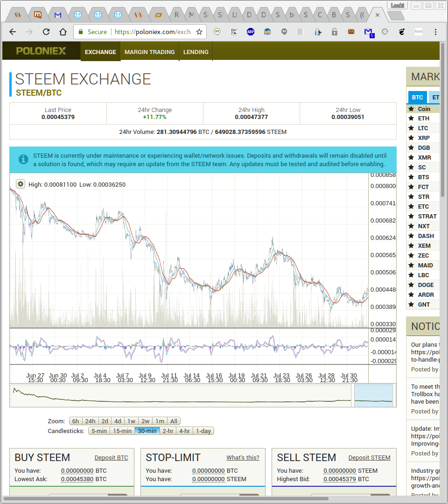Click the info icon in maintenance banner
The image size is (448, 504).
(x=23, y=160)
